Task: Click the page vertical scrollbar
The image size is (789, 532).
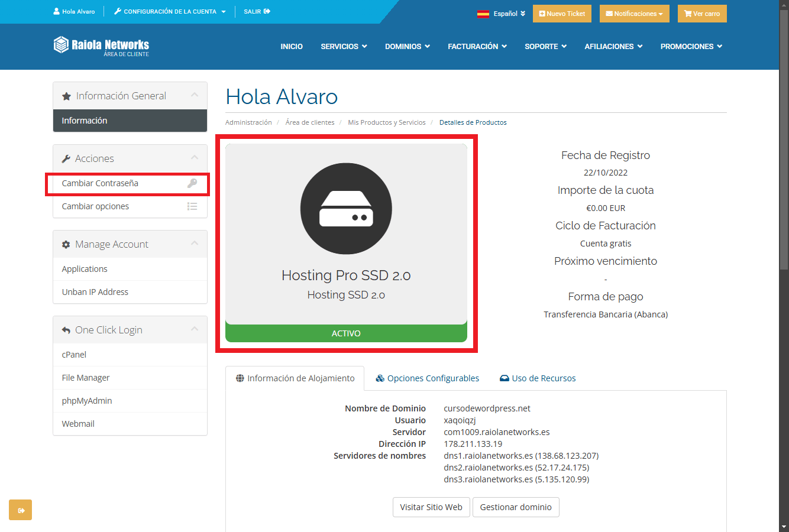Action: click(784, 139)
